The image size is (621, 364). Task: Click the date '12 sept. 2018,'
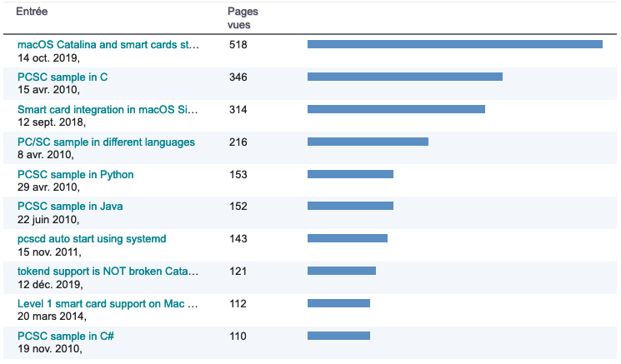coord(52,122)
